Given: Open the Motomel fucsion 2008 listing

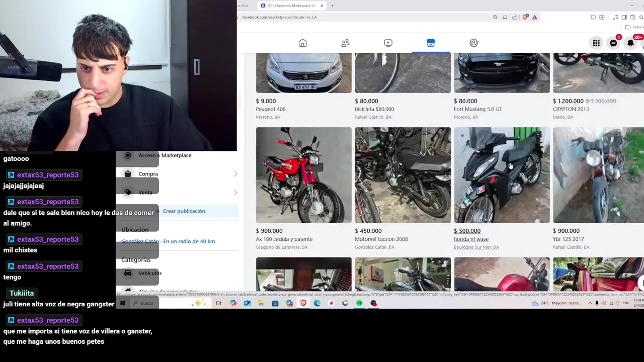Looking at the screenshot, I should point(381,239).
